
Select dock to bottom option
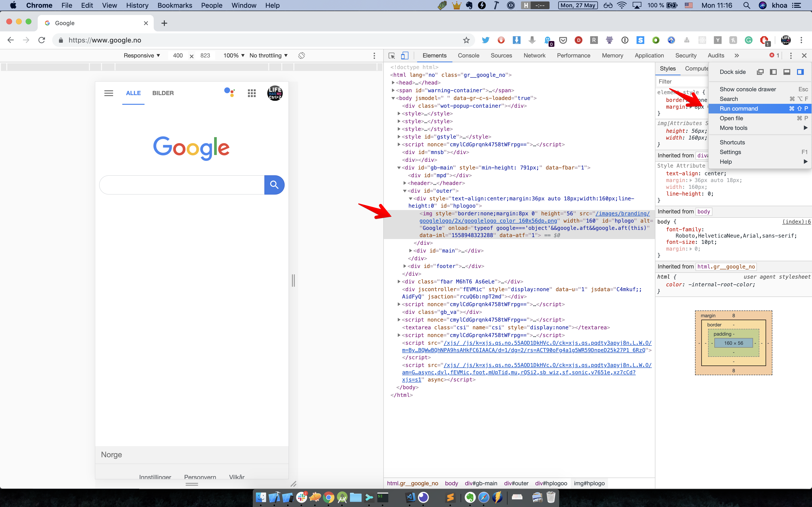click(786, 72)
